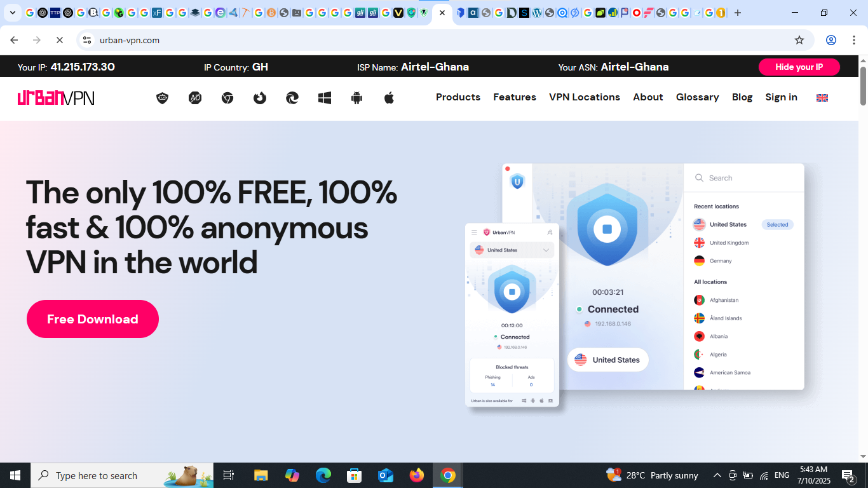Viewport: 868px width, 488px height.
Task: Go to homepage via Urban VPN logo
Action: click(56, 97)
